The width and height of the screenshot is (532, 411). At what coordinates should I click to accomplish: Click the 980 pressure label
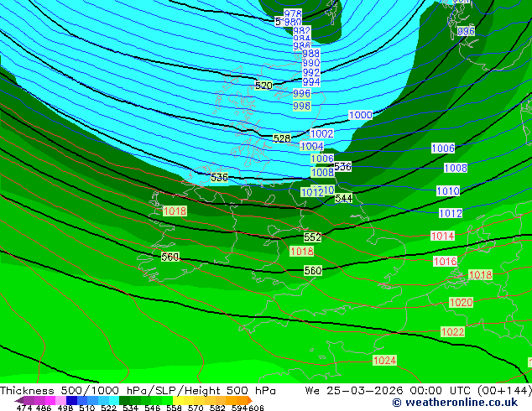(x=293, y=23)
